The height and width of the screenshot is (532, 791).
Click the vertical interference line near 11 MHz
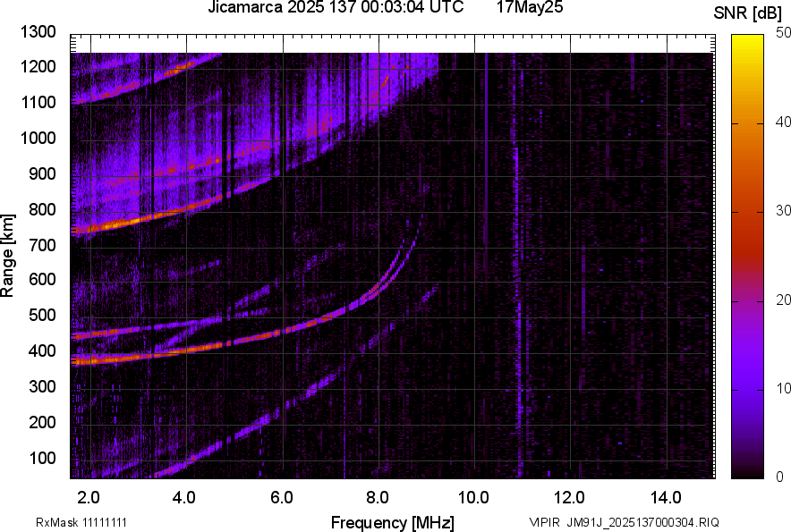coord(517,302)
